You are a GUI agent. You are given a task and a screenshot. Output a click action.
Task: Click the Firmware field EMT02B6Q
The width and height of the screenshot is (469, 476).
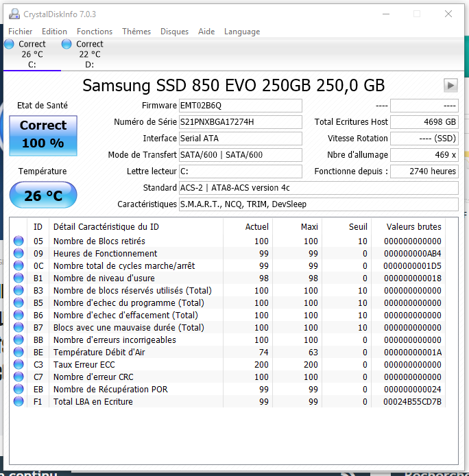coord(241,106)
